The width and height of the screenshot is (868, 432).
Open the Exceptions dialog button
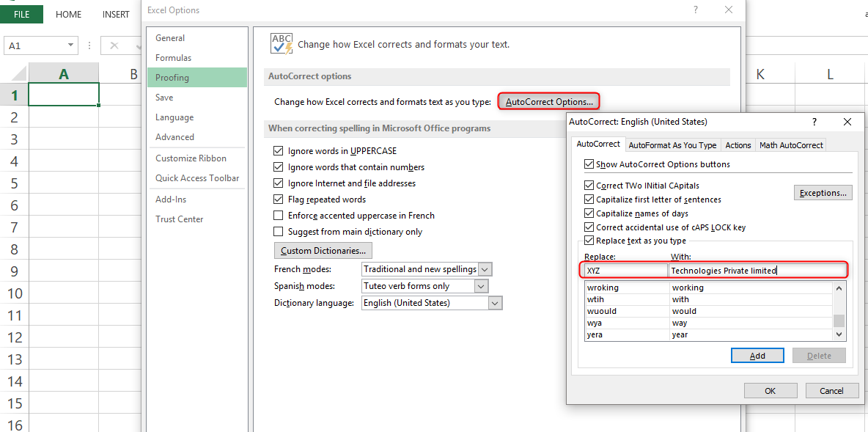pos(823,193)
